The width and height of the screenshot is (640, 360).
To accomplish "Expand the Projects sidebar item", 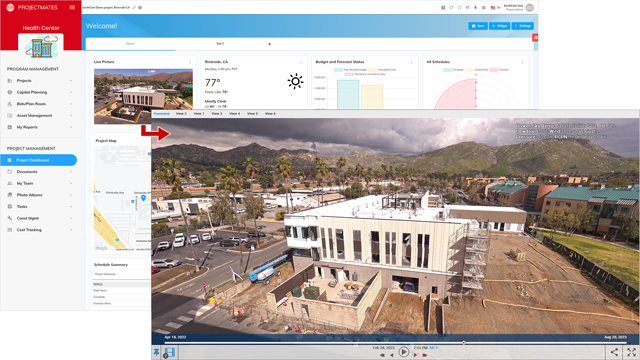I will [40, 81].
